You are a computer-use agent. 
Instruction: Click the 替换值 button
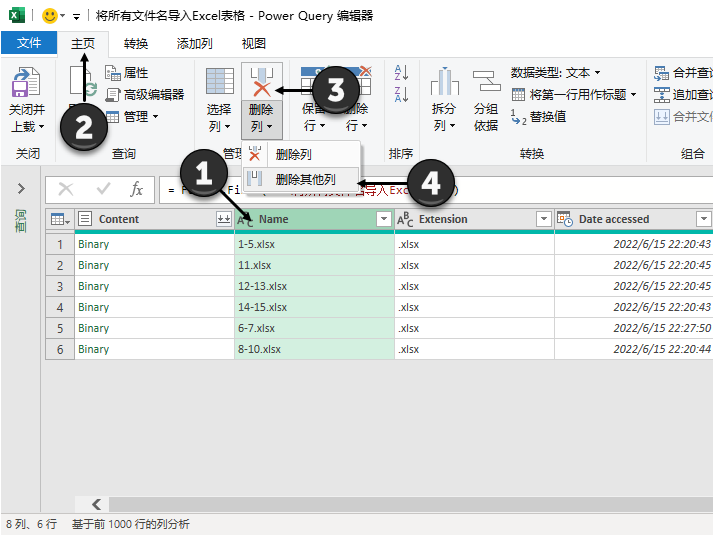pyautogui.click(x=538, y=117)
